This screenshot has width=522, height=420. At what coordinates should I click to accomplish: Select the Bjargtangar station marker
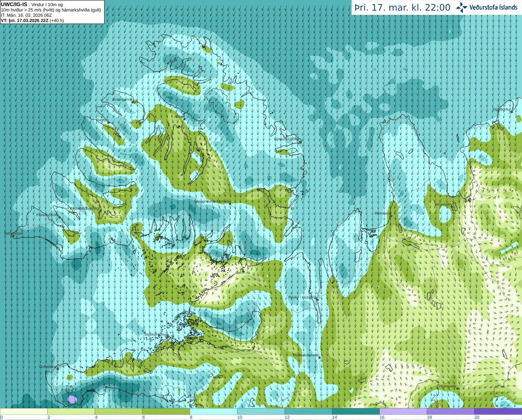pos(13,236)
